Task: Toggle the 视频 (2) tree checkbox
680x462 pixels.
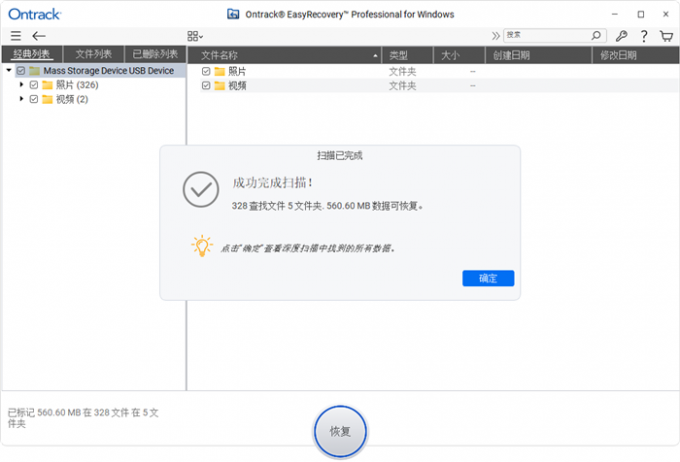Action: point(34,99)
